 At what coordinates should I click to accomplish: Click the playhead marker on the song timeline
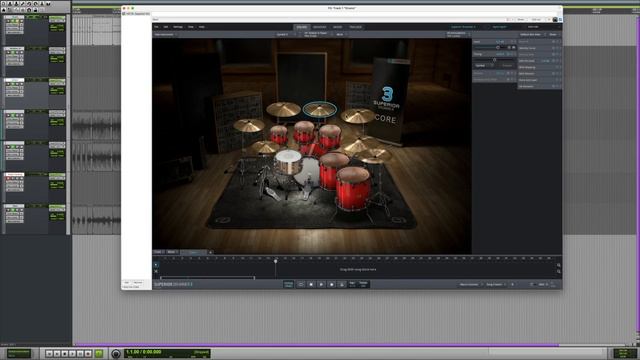point(276,261)
